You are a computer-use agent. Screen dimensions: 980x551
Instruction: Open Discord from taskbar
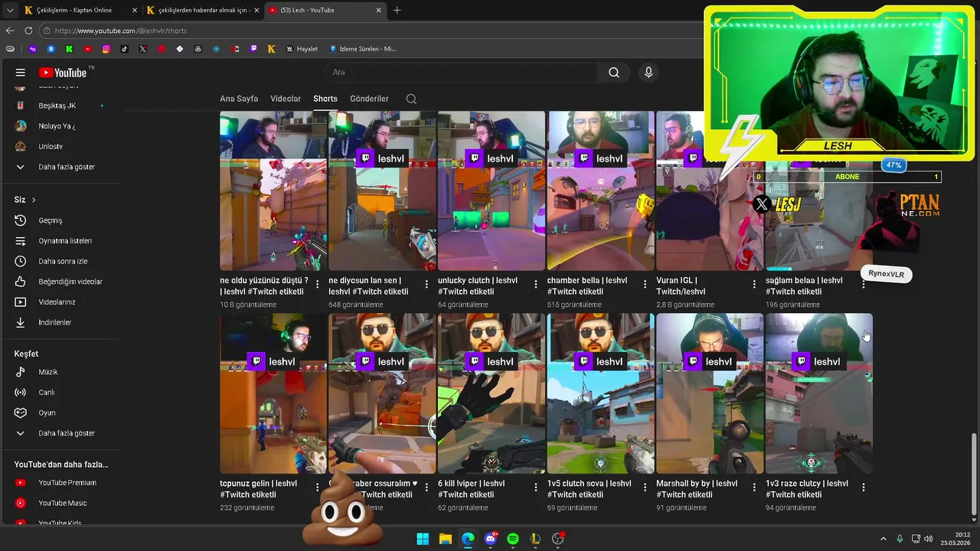point(491,539)
